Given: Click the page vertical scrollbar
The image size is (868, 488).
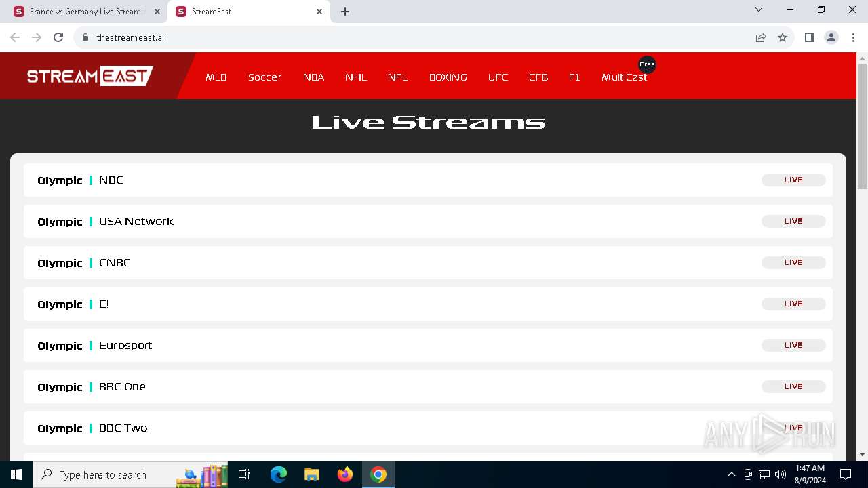Looking at the screenshot, I should click(862, 127).
